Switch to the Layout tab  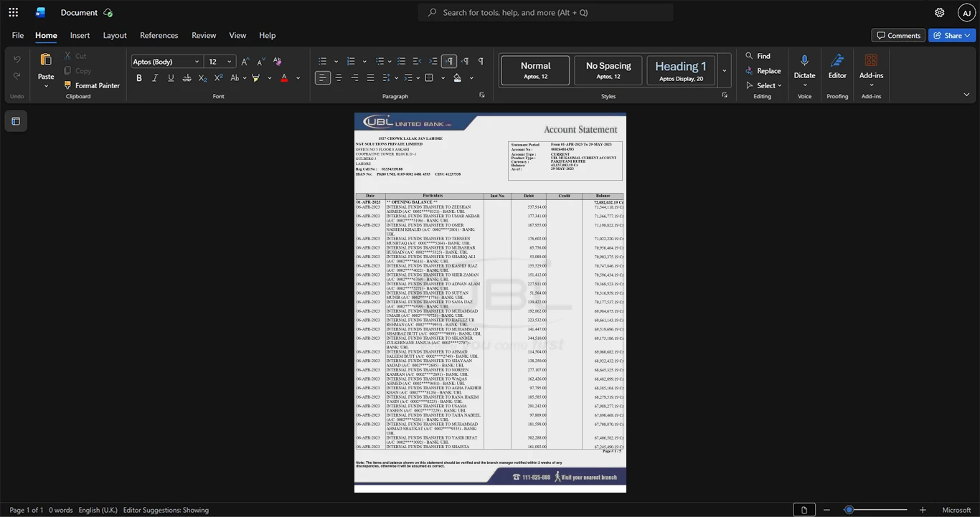click(x=115, y=35)
